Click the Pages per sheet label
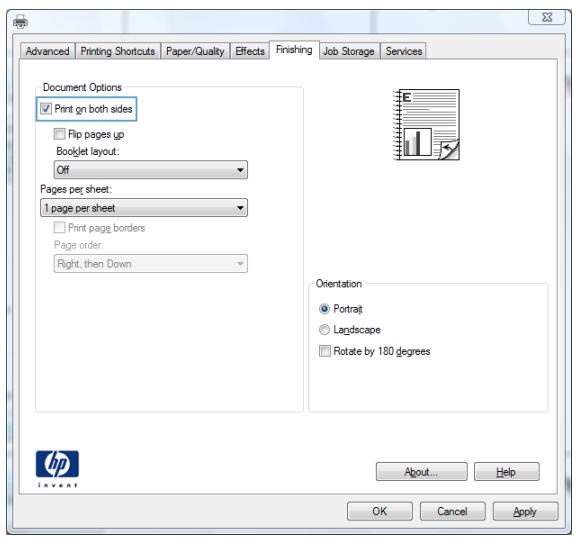The height and width of the screenshot is (539, 576). (x=76, y=189)
